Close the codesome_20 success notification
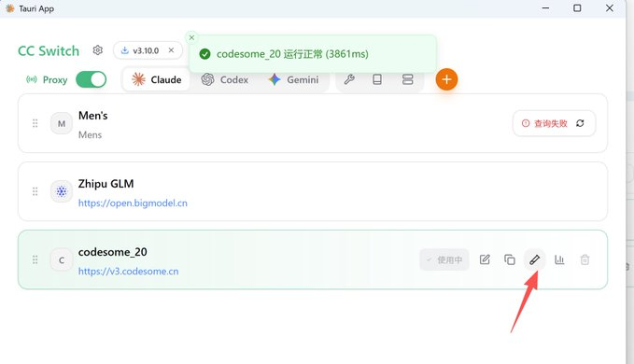The height and width of the screenshot is (364, 634). tap(191, 37)
